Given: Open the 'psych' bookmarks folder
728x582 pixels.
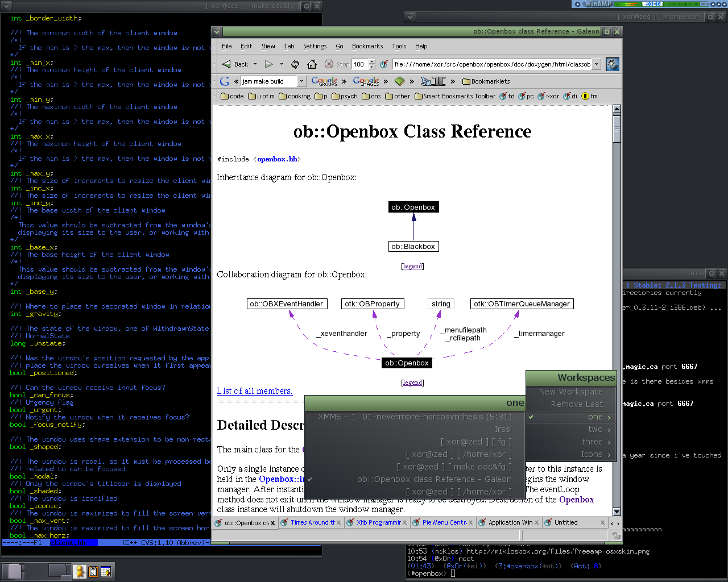Looking at the screenshot, I should point(344,96).
